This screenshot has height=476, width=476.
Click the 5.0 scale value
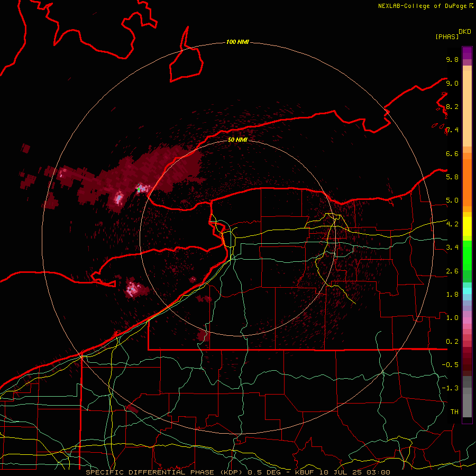452,200
